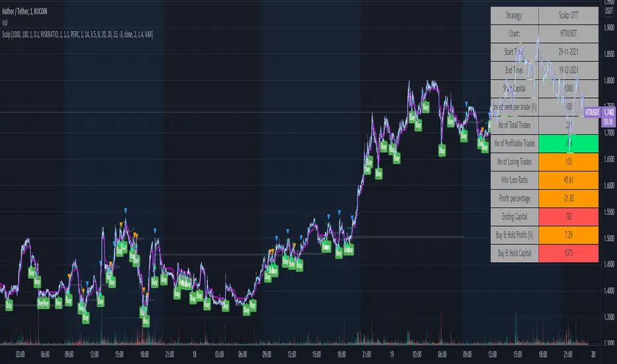Viewport: 617px width, 364px height.
Task: Click the Hathor / Tether, 1, KUCOIN symbol title
Action: pyautogui.click(x=24, y=11)
